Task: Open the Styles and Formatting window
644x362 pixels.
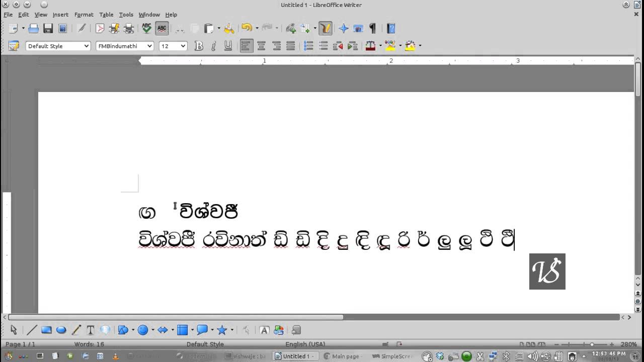Action: 14,46
